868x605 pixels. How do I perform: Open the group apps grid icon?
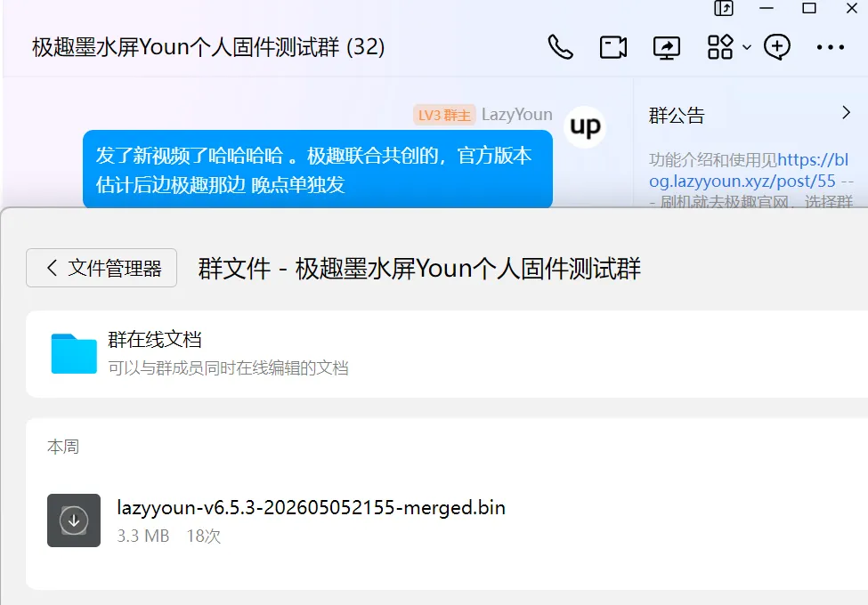pyautogui.click(x=720, y=47)
